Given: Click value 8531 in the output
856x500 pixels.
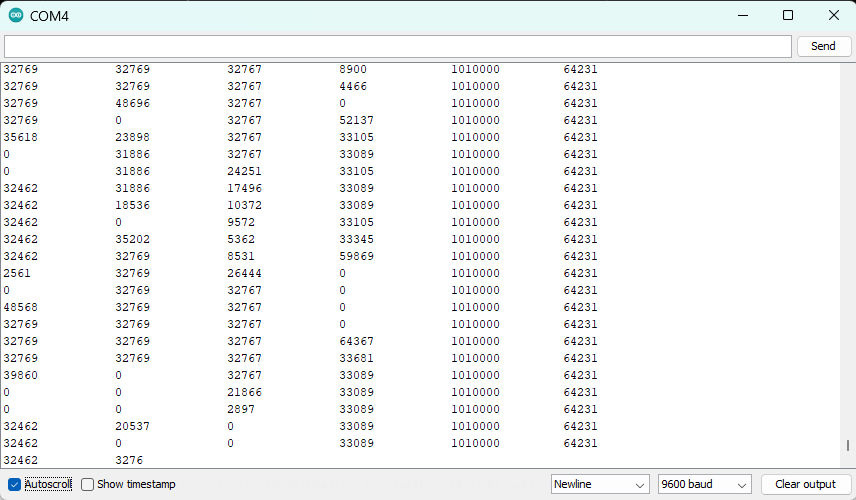Looking at the screenshot, I should 241,256.
